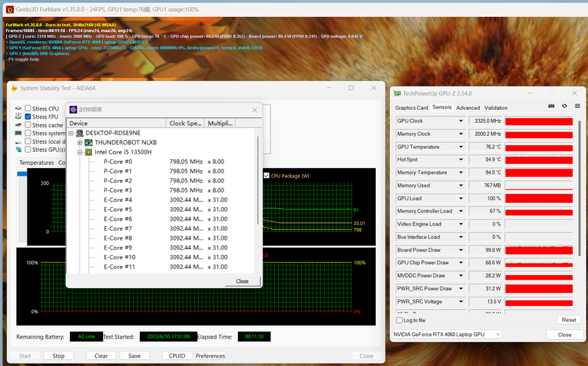Click the clock frequency dialog title icon
The image size is (588, 366).
coord(73,110)
